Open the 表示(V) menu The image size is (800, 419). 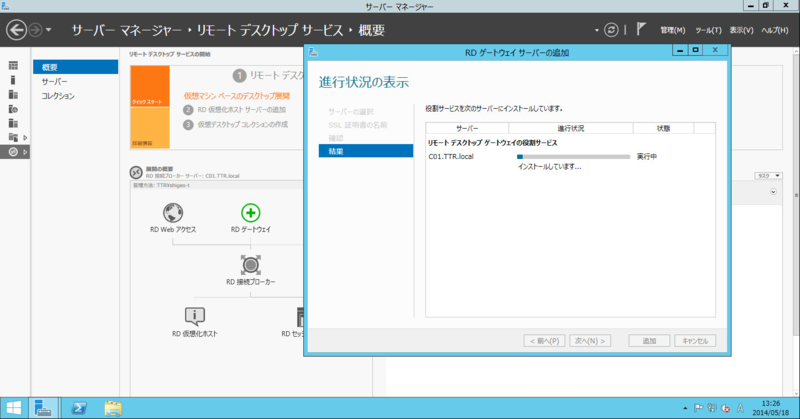pyautogui.click(x=741, y=31)
